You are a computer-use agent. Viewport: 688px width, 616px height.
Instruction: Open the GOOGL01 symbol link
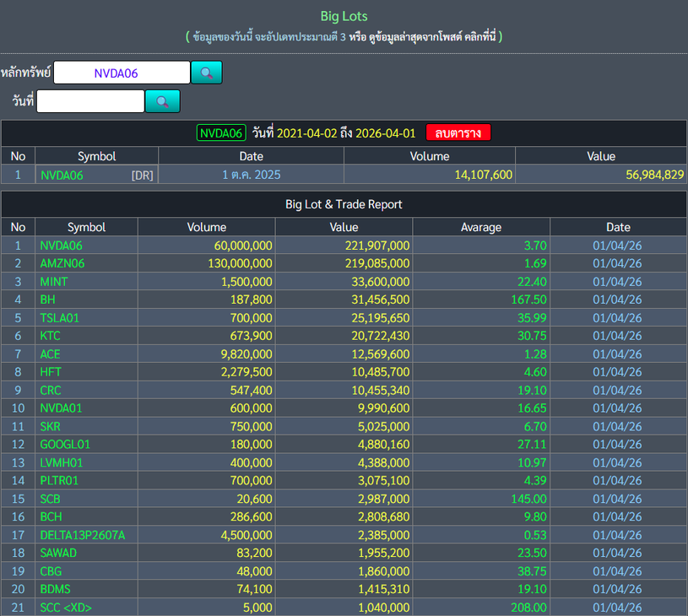(x=65, y=444)
